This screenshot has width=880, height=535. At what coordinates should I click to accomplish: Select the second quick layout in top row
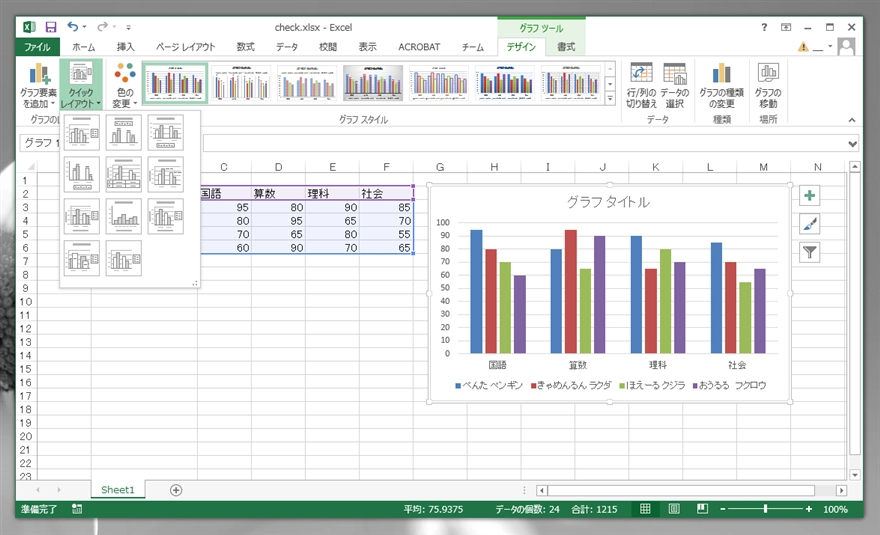(123, 132)
